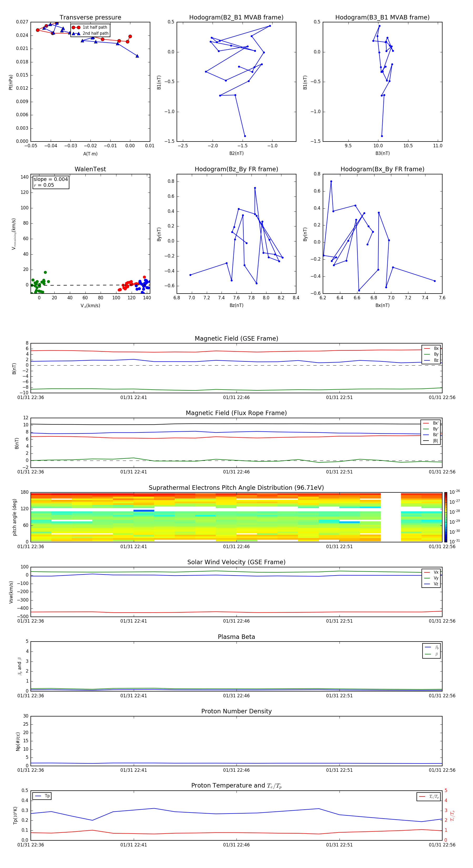Viewport: 473px width, 868px height.
Task: Select the 'Vx' velocity legend entry
Action: click(431, 572)
